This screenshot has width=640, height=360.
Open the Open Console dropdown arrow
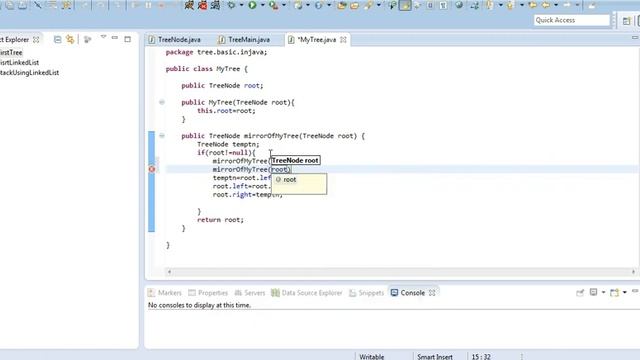624,292
